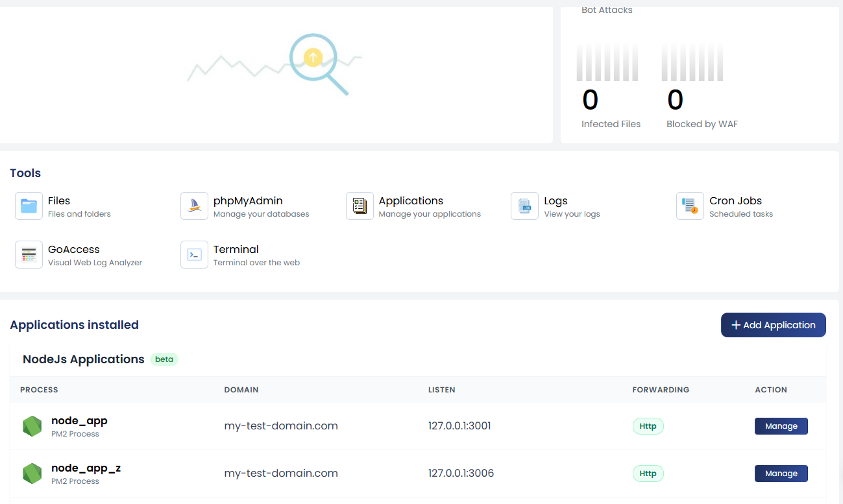Click the NodeJs Applications heading
The height and width of the screenshot is (504, 843).
pyautogui.click(x=84, y=359)
